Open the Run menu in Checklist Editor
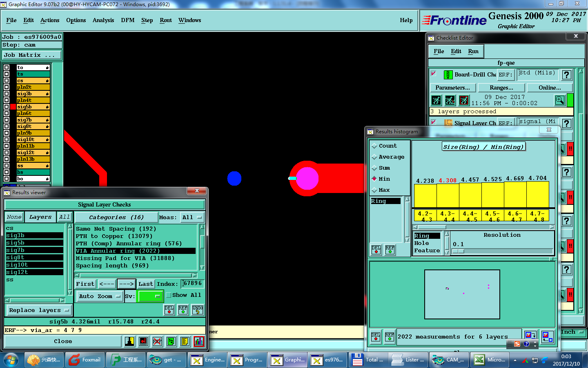The height and width of the screenshot is (368, 588). [x=473, y=51]
